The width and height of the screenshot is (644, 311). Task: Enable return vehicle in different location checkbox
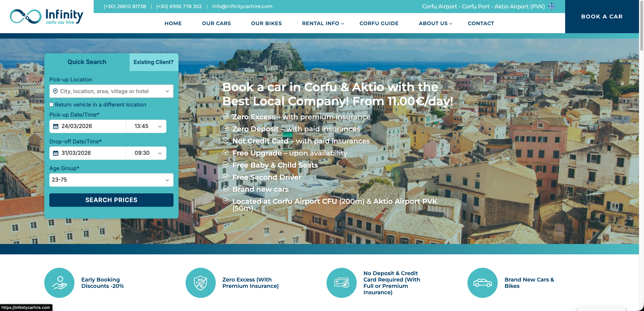[x=52, y=105]
